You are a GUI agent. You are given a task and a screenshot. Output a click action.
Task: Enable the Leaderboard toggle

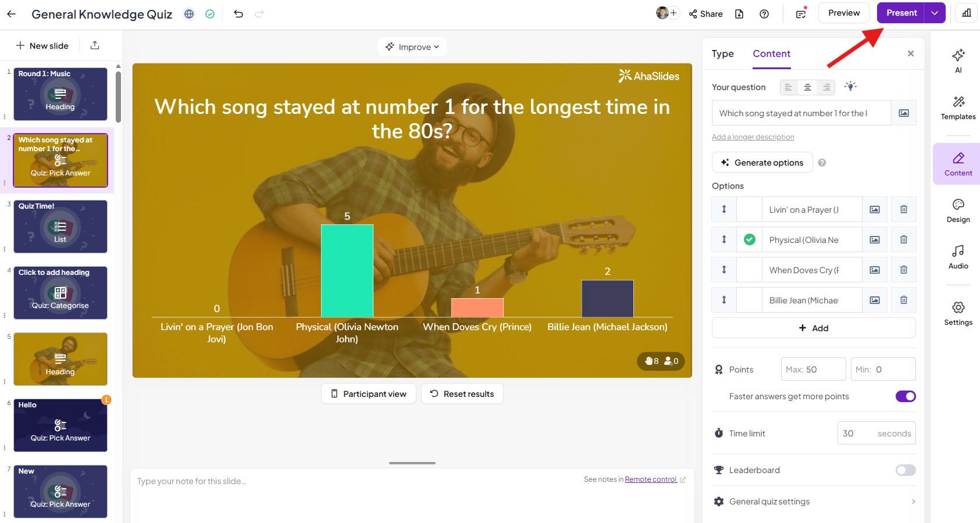click(905, 470)
